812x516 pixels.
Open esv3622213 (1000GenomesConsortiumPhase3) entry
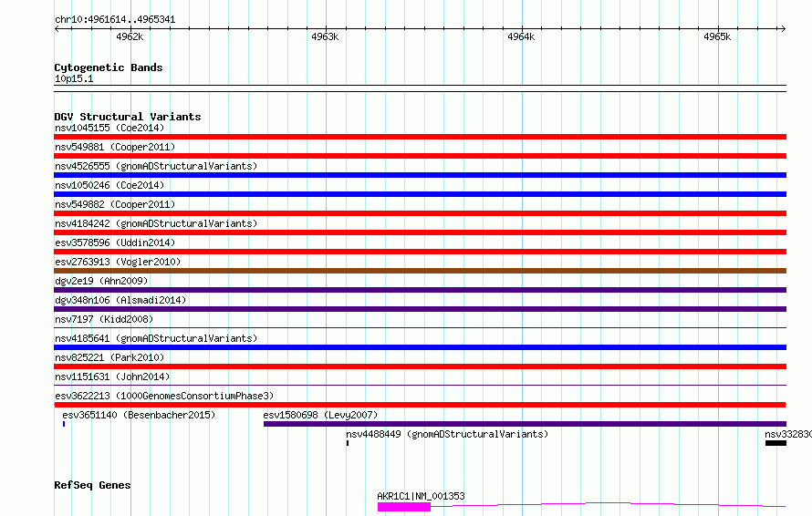point(164,396)
